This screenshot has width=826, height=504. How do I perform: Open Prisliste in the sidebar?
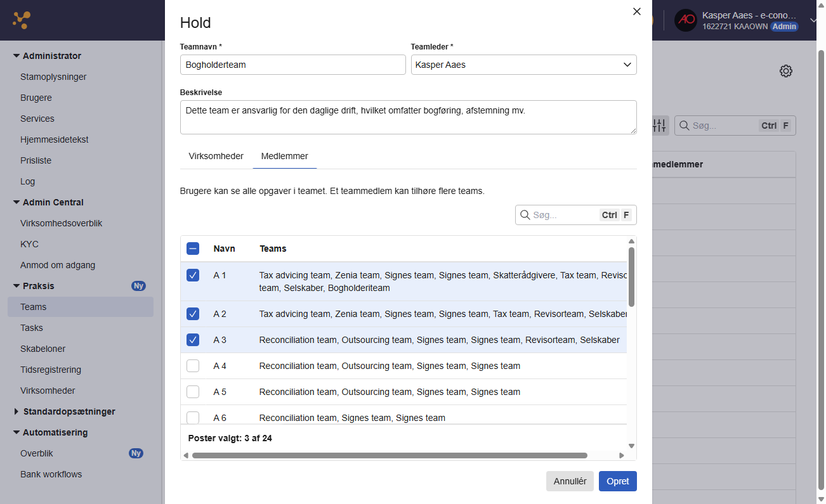(36, 160)
